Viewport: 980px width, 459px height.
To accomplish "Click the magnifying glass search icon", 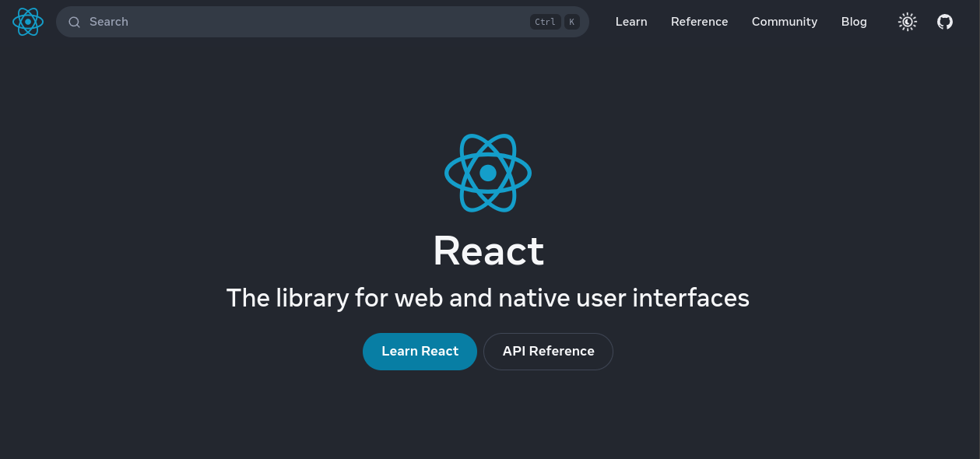I will pos(75,22).
